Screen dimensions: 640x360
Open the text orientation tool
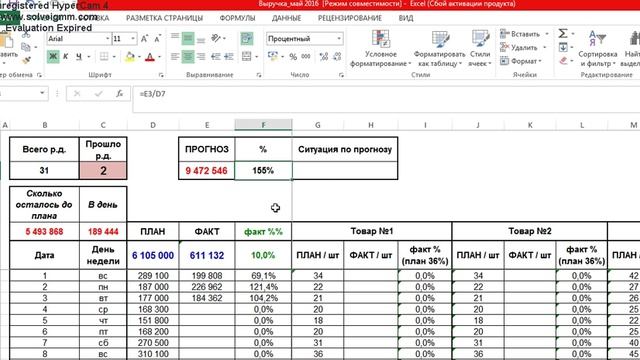click(x=216, y=38)
